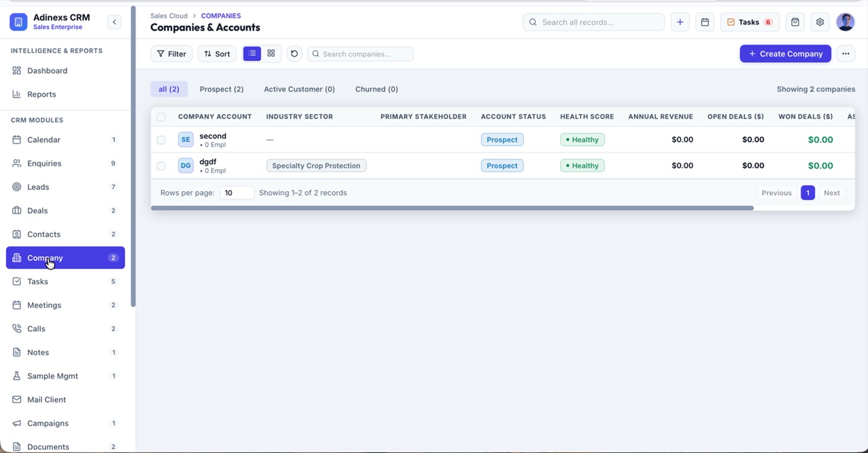Screen dimensions: 868x453
Task: Open the company named dgdf
Action: click(x=208, y=162)
